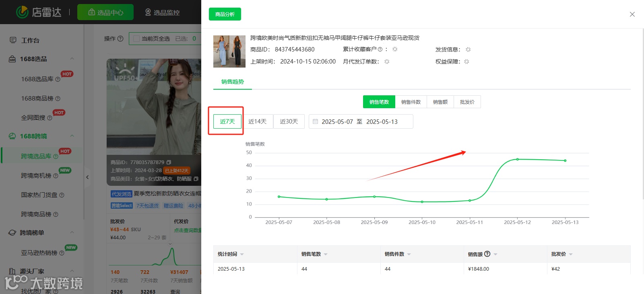Click help icon beside 操作
Image resolution: width=644 pixels, height=294 pixels.
click(120, 39)
